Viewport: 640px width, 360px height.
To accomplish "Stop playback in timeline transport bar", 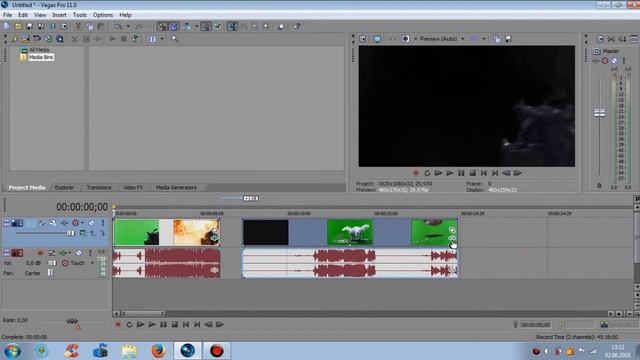I will click(x=175, y=324).
